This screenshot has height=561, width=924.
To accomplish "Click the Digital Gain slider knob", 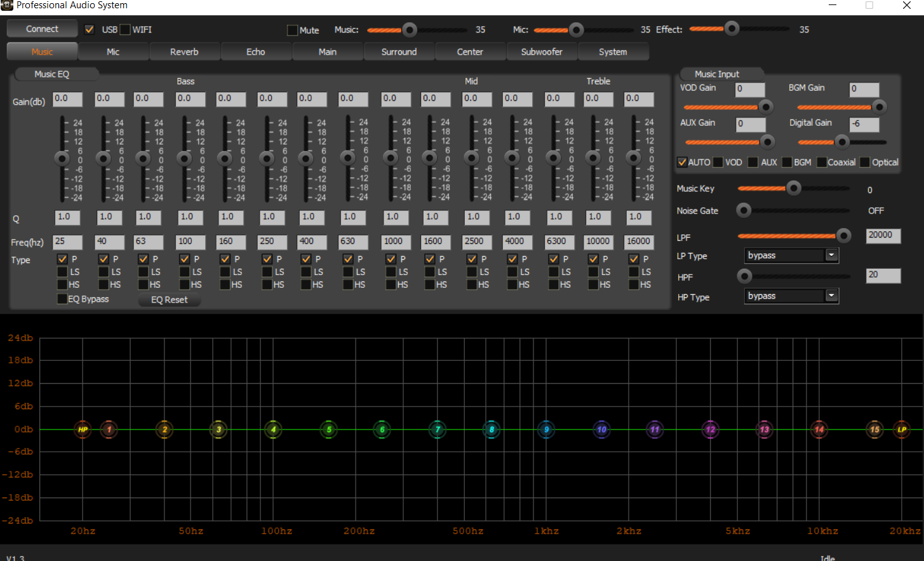I will pos(841,141).
